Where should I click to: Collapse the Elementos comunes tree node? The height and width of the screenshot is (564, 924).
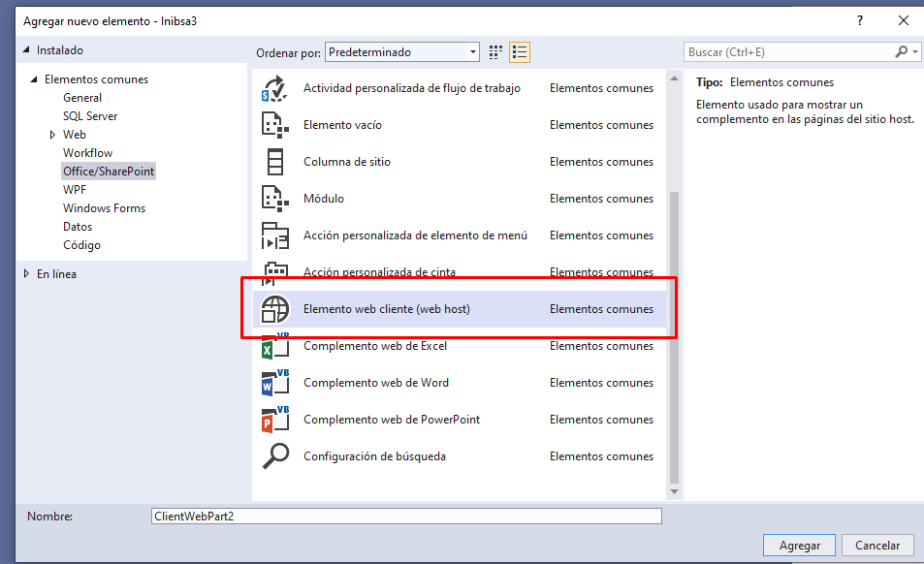tap(35, 79)
